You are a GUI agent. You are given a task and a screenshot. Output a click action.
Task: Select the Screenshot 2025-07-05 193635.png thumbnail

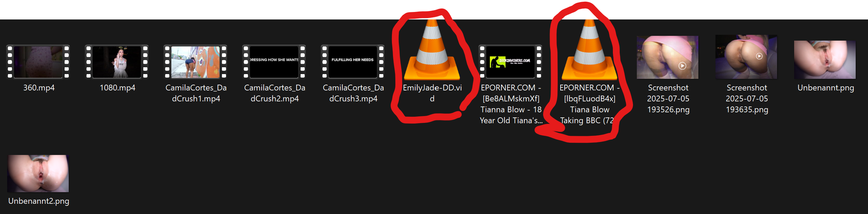click(x=746, y=57)
